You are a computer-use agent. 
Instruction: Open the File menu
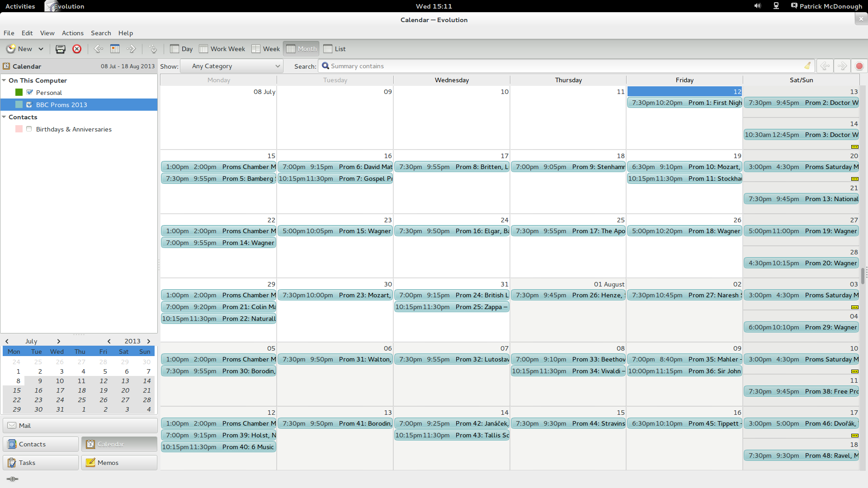click(9, 33)
